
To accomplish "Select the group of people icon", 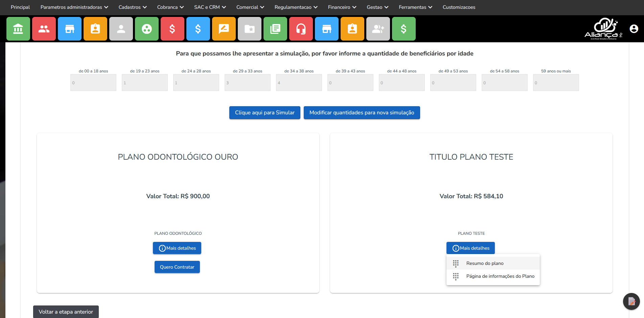I will click(x=44, y=29).
